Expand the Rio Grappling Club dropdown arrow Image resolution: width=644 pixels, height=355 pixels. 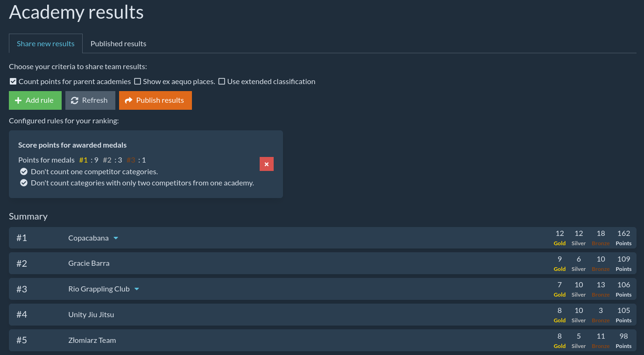[137, 289]
